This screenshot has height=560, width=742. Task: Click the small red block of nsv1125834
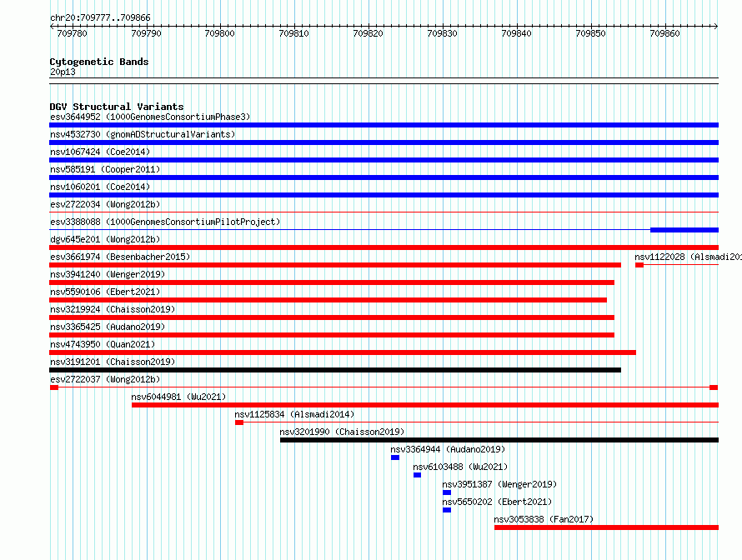point(239,422)
